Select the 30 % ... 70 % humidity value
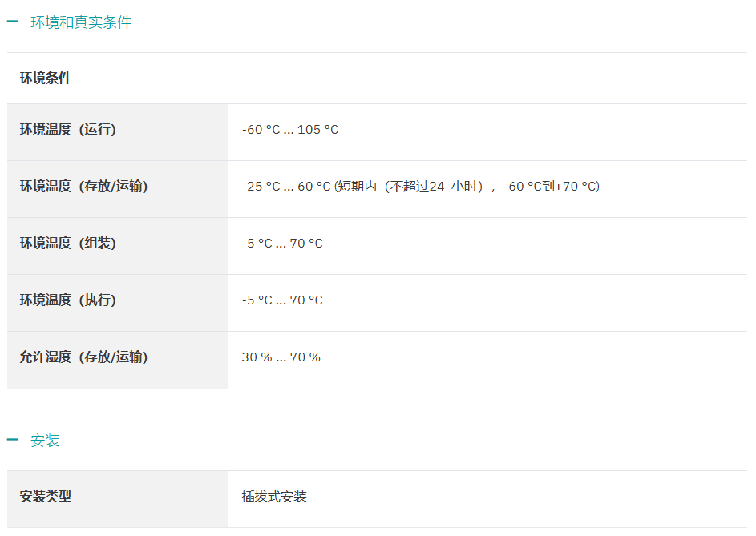 click(281, 357)
